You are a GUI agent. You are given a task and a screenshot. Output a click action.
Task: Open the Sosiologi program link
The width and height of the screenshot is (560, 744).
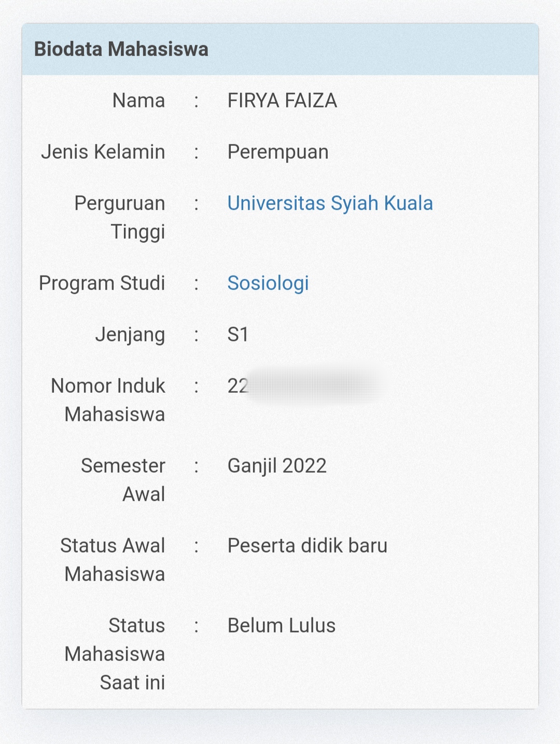coord(268,283)
